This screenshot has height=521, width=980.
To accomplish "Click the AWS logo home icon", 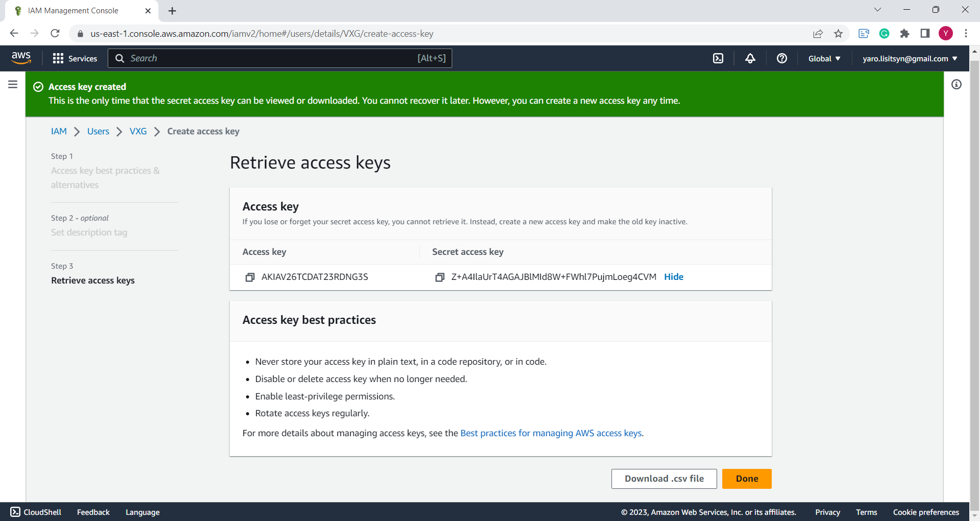I will pyautogui.click(x=21, y=58).
